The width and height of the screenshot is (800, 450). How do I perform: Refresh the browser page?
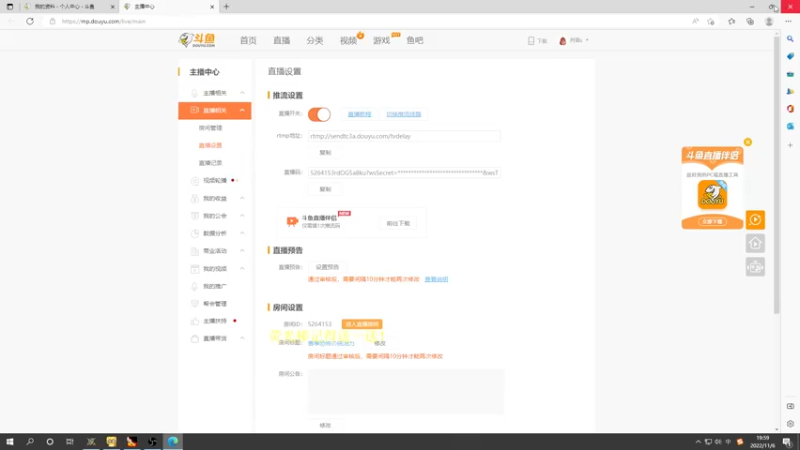30,21
